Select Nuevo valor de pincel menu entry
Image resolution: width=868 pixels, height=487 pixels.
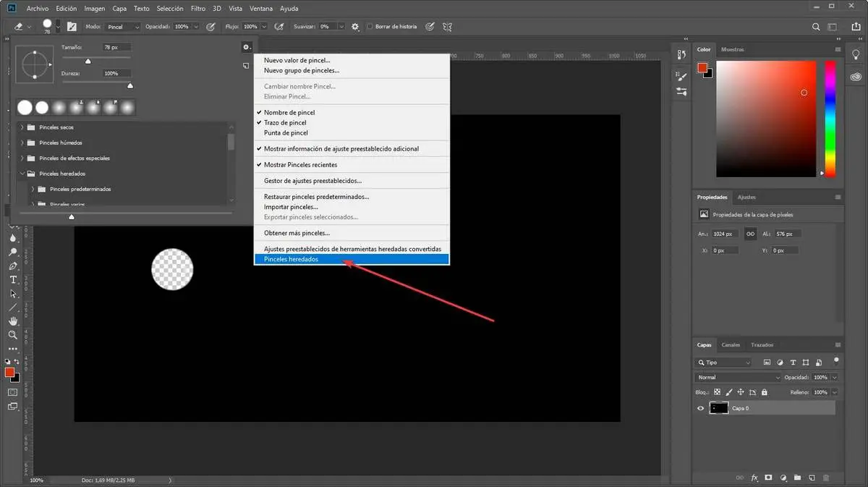352,61
